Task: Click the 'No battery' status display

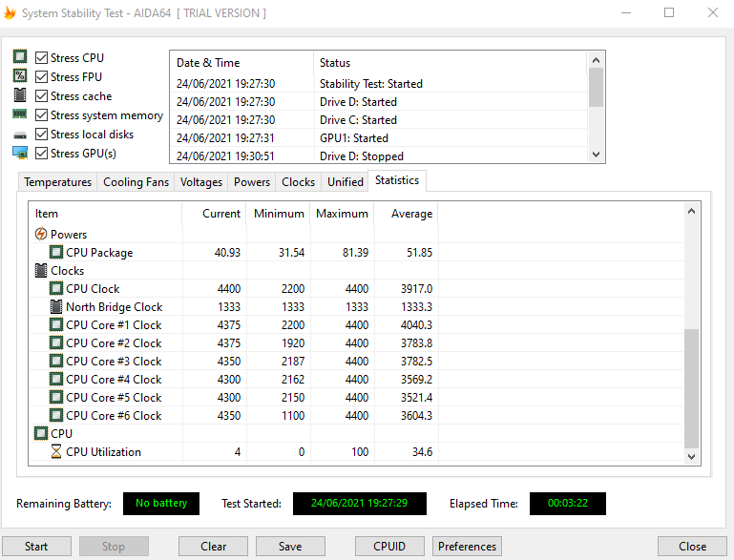Action: [x=161, y=504]
